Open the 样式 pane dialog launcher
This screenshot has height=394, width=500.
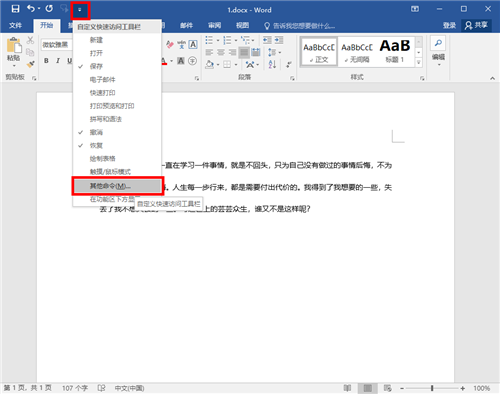422,78
